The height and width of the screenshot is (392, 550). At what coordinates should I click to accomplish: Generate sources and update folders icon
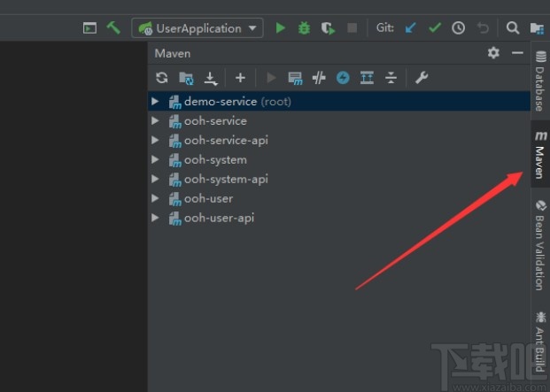(x=186, y=78)
